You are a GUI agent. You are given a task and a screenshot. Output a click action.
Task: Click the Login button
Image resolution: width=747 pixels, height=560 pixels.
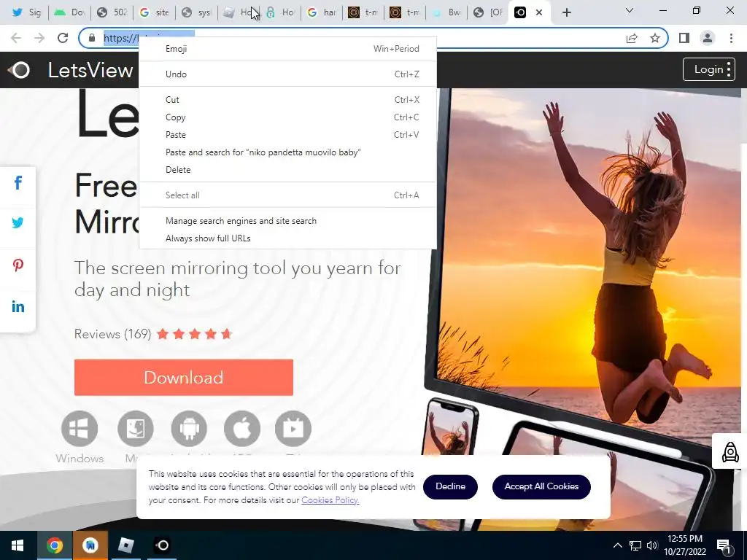(x=708, y=69)
